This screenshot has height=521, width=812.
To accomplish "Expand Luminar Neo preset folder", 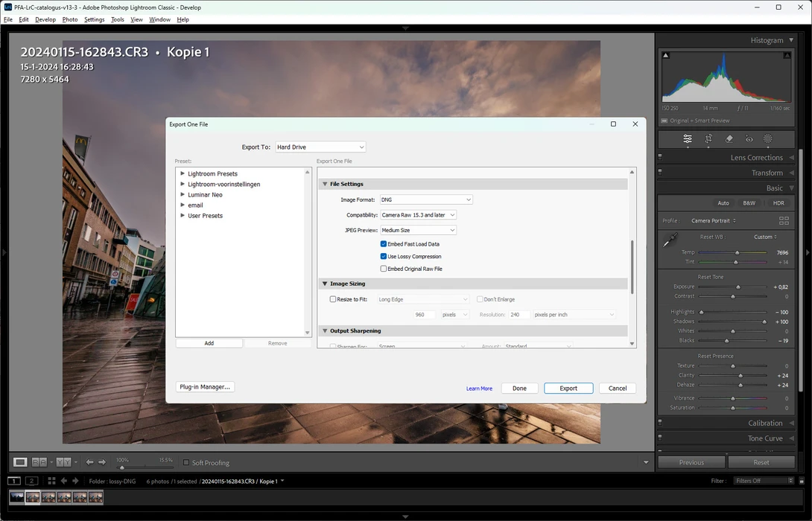I will point(183,194).
